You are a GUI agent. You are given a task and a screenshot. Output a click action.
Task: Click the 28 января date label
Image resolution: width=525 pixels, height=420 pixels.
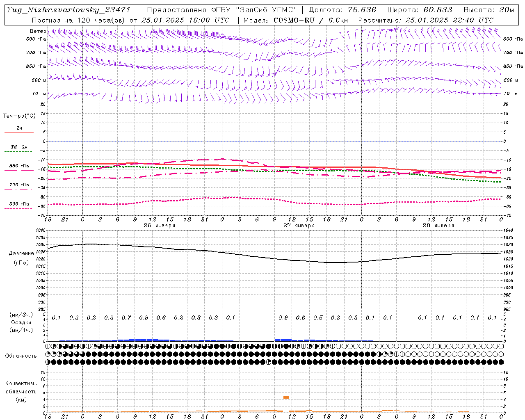pyautogui.click(x=438, y=226)
